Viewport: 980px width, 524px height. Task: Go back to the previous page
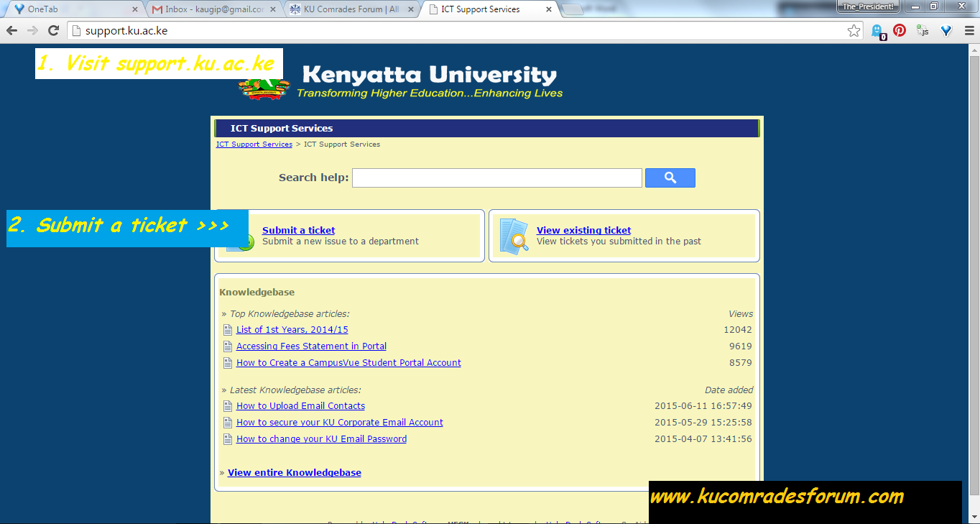(12, 31)
